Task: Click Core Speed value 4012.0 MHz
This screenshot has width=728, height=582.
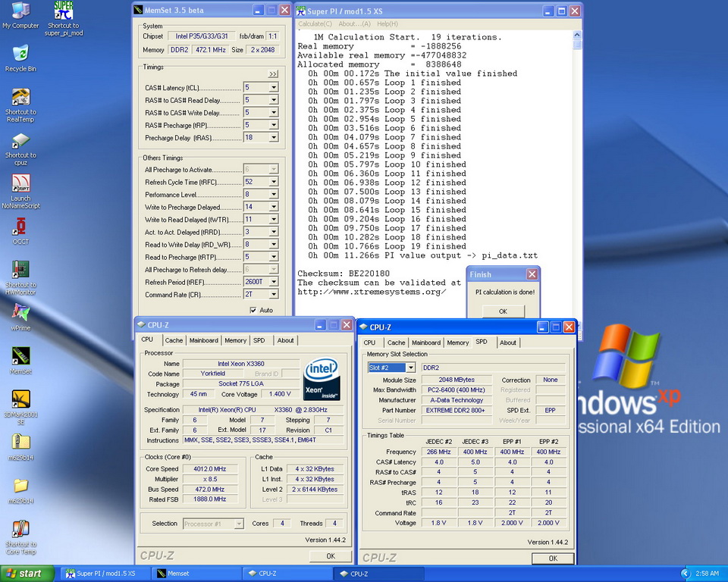Action: [210, 469]
